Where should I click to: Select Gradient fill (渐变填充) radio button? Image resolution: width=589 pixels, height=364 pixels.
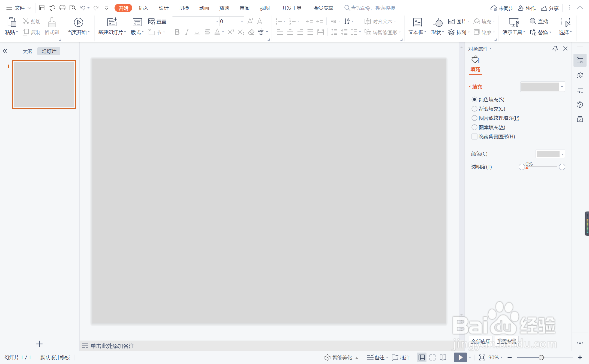pos(474,109)
